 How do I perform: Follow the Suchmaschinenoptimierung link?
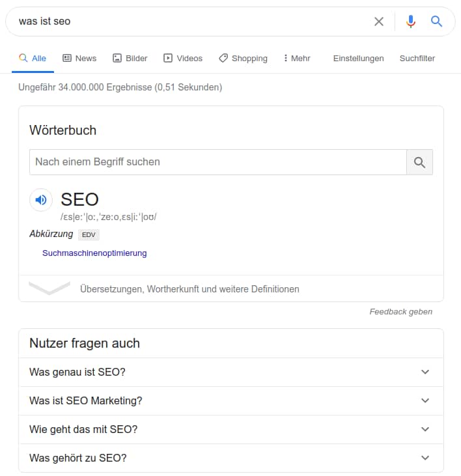pos(94,253)
